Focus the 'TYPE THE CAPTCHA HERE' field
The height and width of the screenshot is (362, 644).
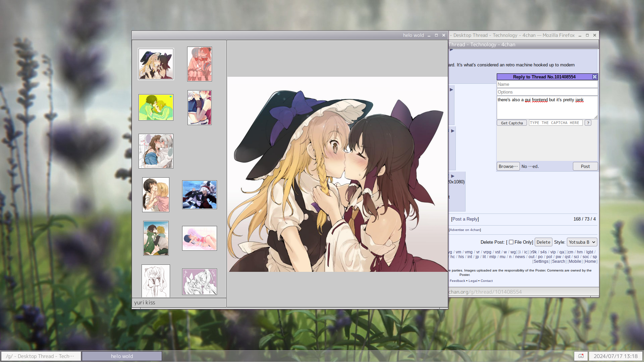(x=555, y=123)
